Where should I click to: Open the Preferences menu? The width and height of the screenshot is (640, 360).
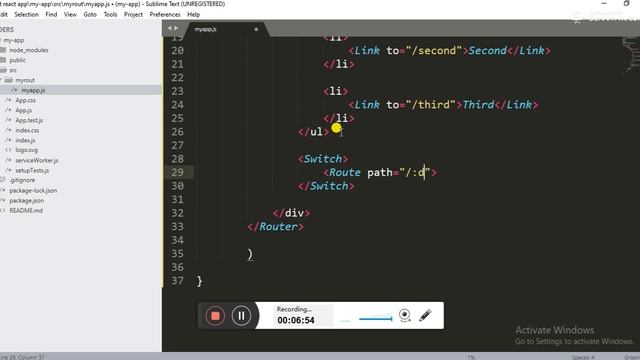tap(164, 14)
